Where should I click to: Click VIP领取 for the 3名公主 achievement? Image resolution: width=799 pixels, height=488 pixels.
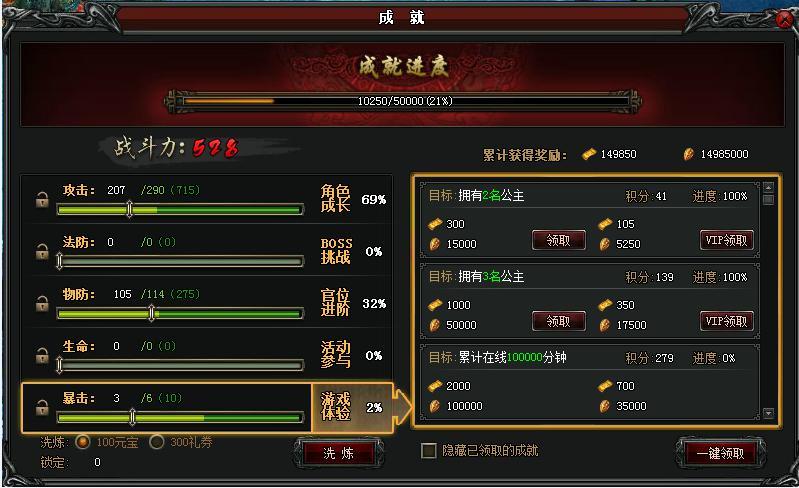pyautogui.click(x=727, y=321)
